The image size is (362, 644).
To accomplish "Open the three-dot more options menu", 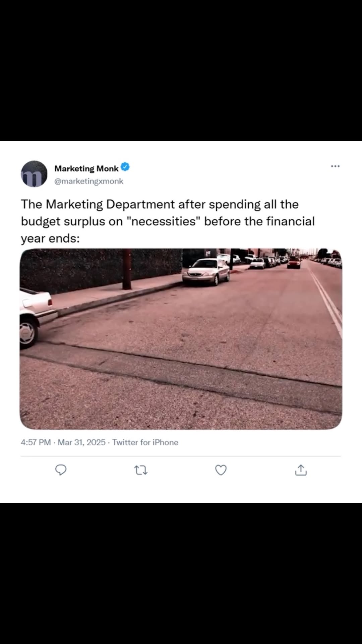I will click(x=335, y=166).
